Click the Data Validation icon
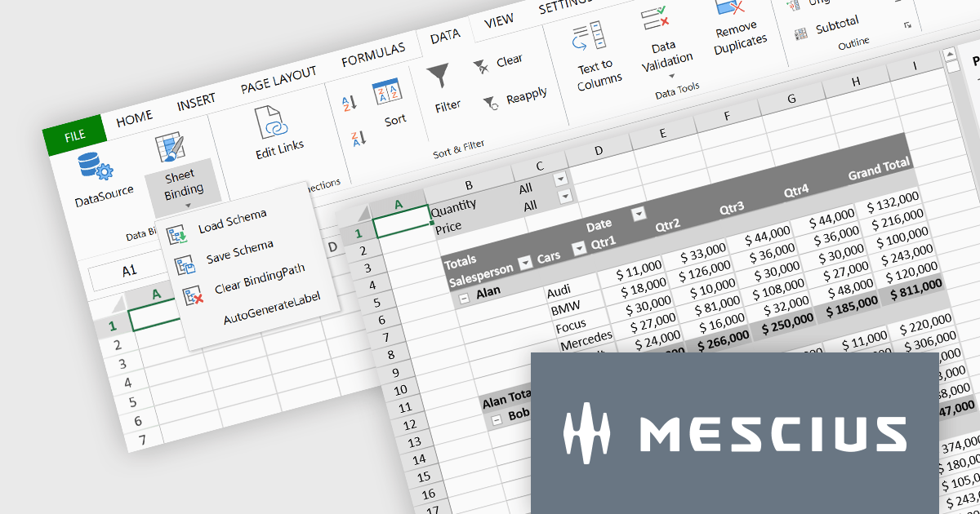The height and width of the screenshot is (514, 980). coord(656,18)
